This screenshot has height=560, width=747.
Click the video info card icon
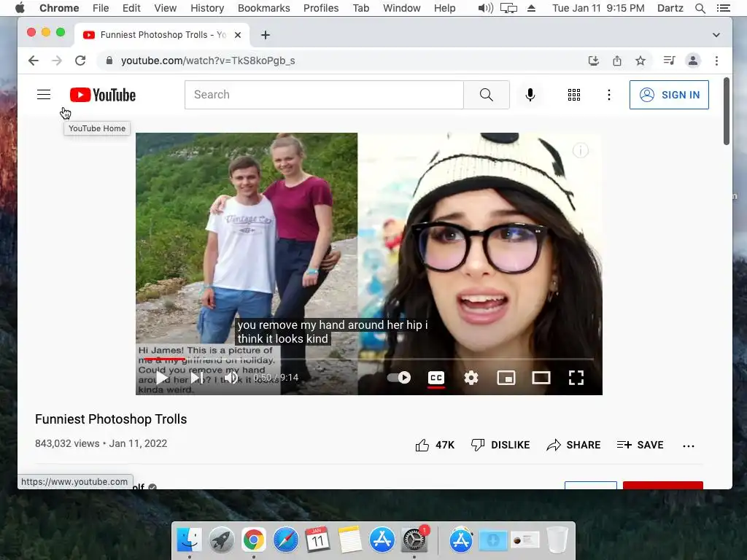(x=580, y=150)
